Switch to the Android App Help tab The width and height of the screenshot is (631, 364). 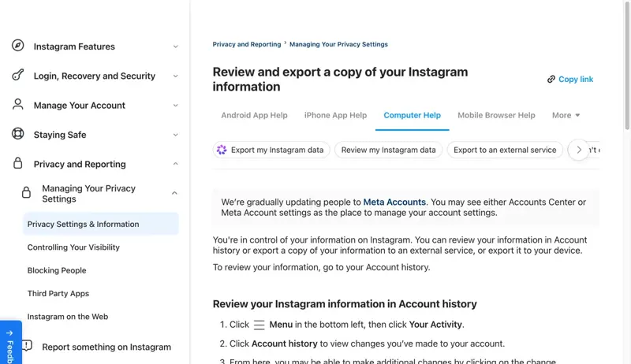tap(254, 115)
